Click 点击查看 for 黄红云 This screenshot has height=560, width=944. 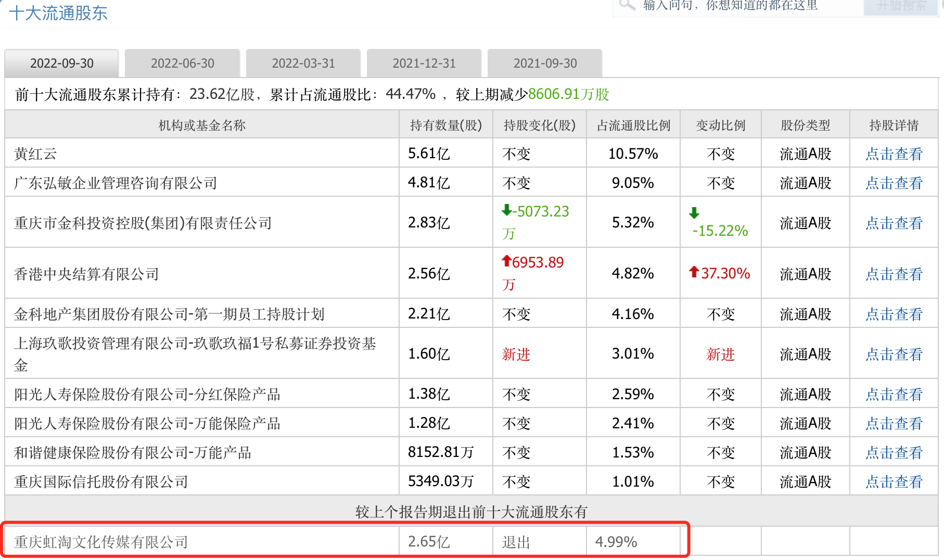[894, 154]
